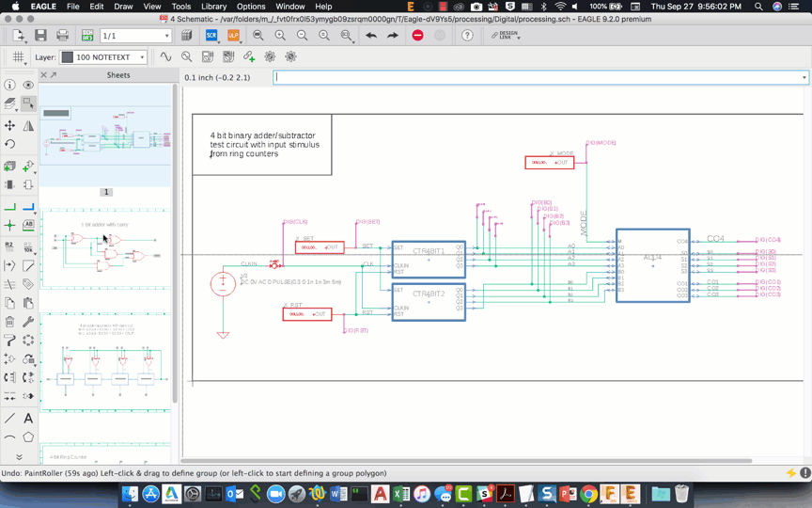Click the layer color swatch
Viewport: 812px width, 508px height.
pyautogui.click(x=68, y=57)
